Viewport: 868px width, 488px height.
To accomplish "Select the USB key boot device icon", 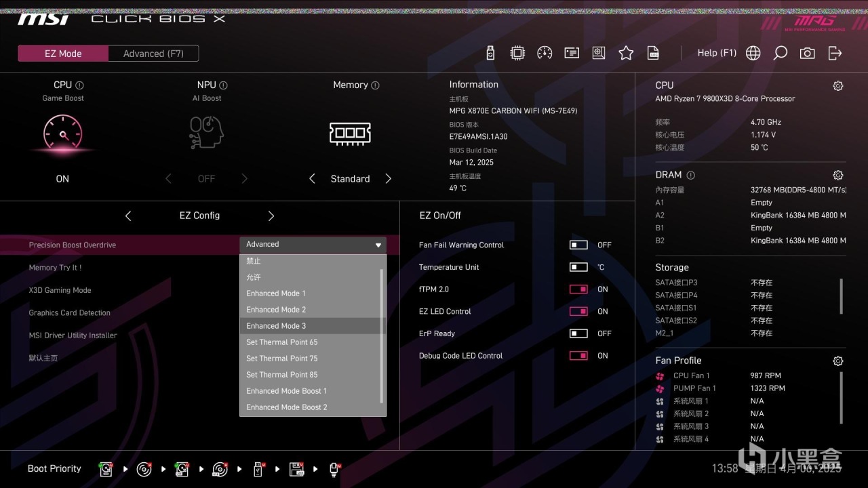I will [x=258, y=469].
